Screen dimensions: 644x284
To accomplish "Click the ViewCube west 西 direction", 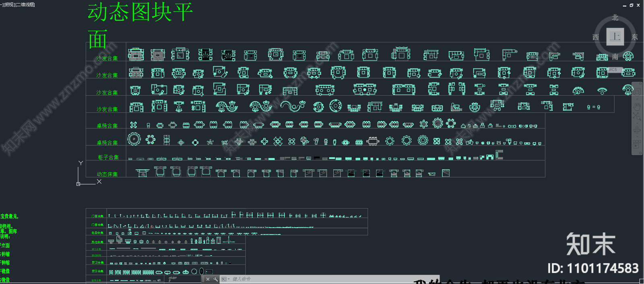I will click(596, 37).
